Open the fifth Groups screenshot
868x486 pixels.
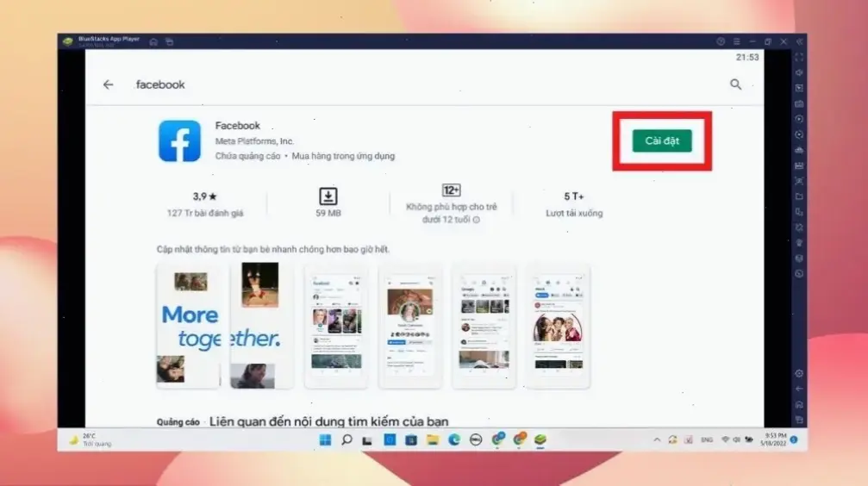coord(484,326)
